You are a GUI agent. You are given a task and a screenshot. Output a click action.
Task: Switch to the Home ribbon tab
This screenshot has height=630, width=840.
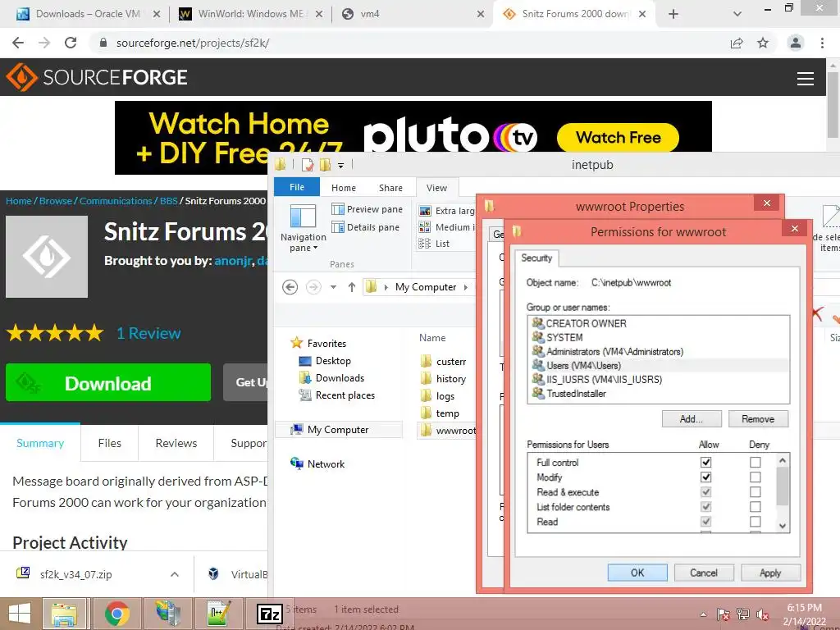tap(344, 188)
